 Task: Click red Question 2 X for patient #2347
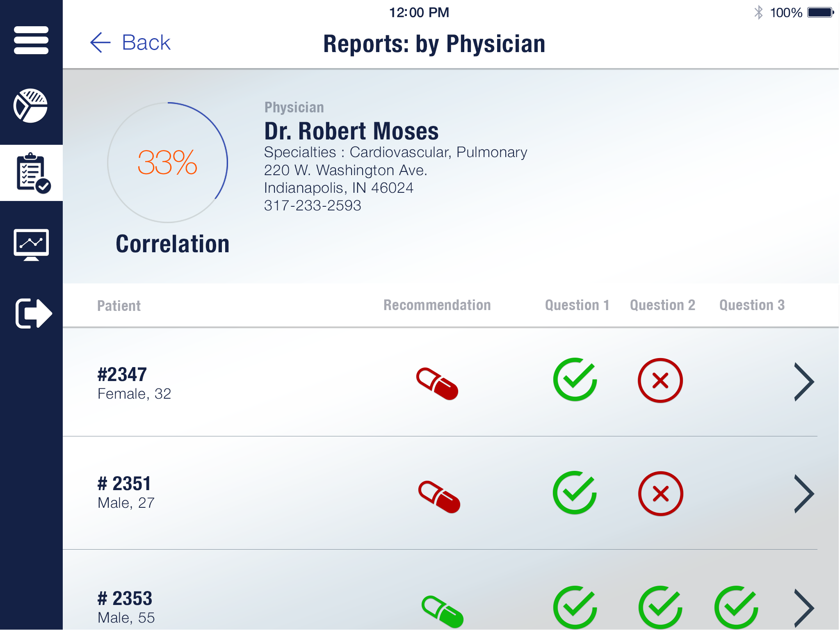click(x=660, y=381)
